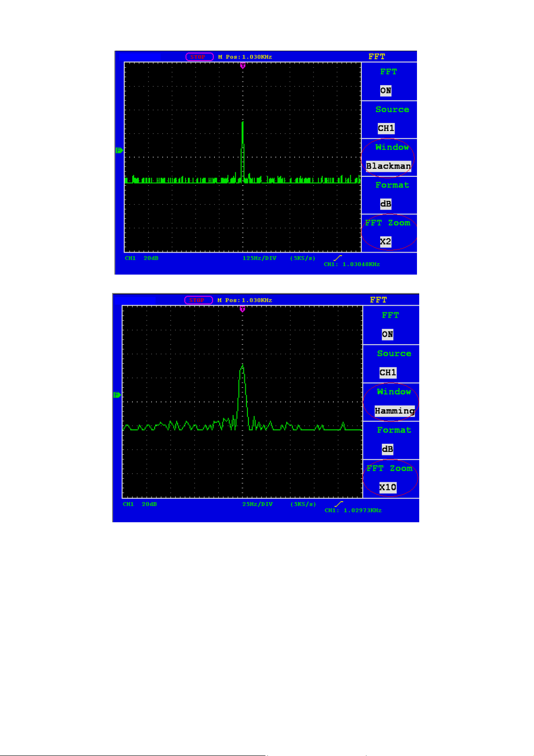Click the CH1: 1.02973KHz frequency readout
Image resolution: width=534 pixels, height=756 pixels.
tap(353, 510)
